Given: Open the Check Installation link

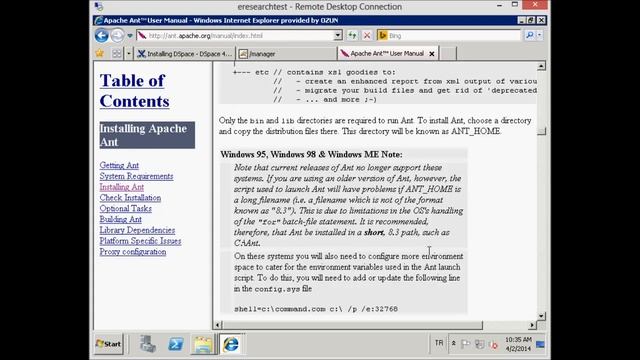Looking at the screenshot, I should (x=130, y=198).
